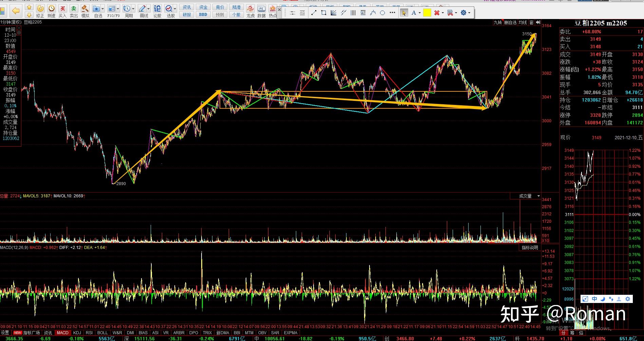Select the arrow pointer selection tool
This screenshot has width=644, height=341.
tap(404, 13)
